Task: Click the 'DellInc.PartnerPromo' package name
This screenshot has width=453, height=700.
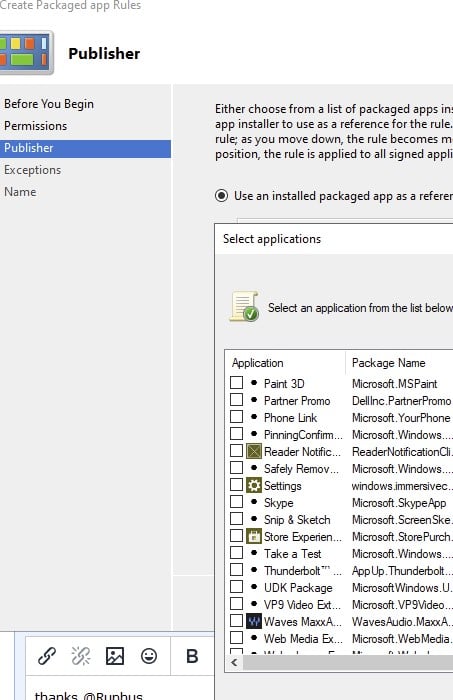Action: [401, 400]
